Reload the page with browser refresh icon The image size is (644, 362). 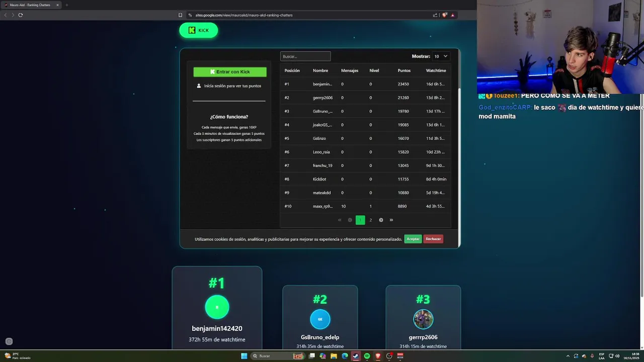click(21, 15)
